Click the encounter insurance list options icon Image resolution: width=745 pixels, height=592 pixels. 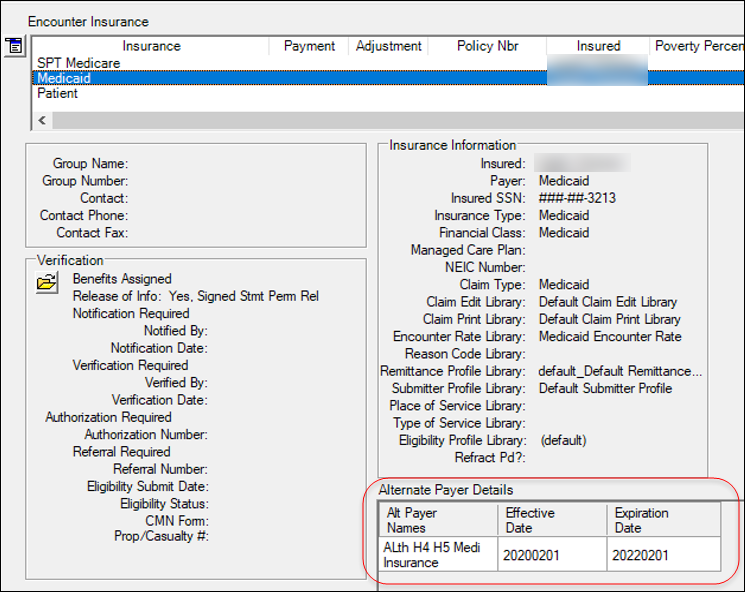pos(14,46)
